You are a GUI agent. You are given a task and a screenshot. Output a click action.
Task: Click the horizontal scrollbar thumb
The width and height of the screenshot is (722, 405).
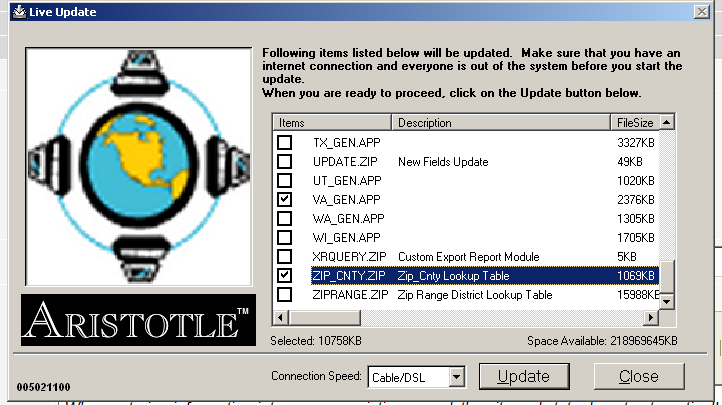(x=325, y=317)
